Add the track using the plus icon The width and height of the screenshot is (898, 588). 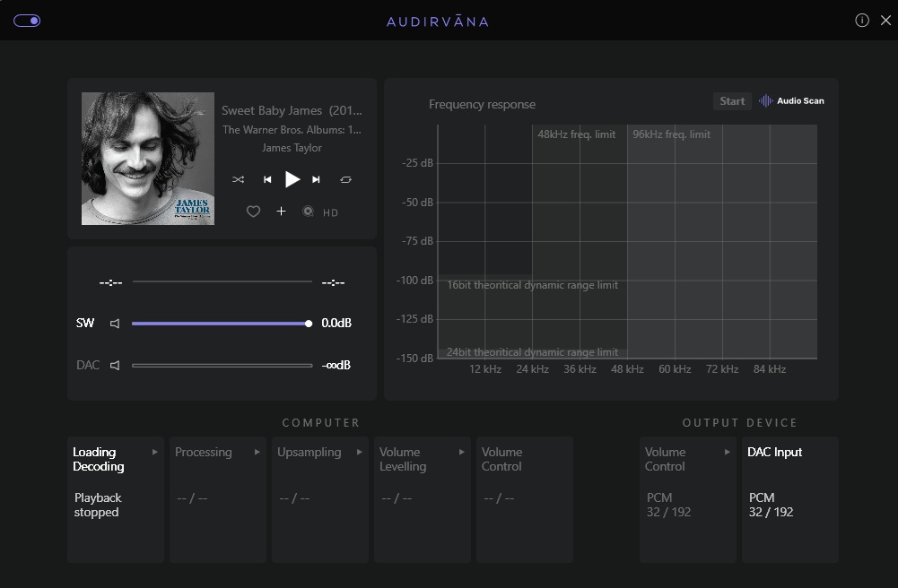pos(281,212)
